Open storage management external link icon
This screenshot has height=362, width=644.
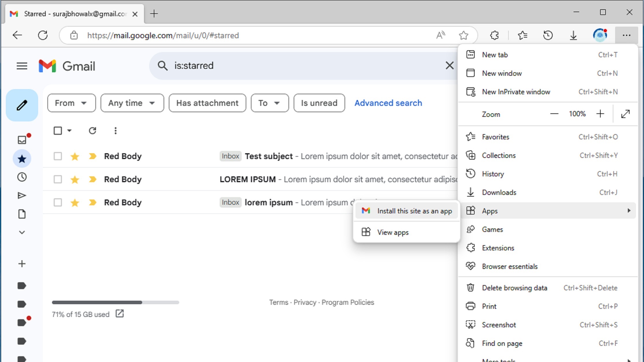[120, 314]
